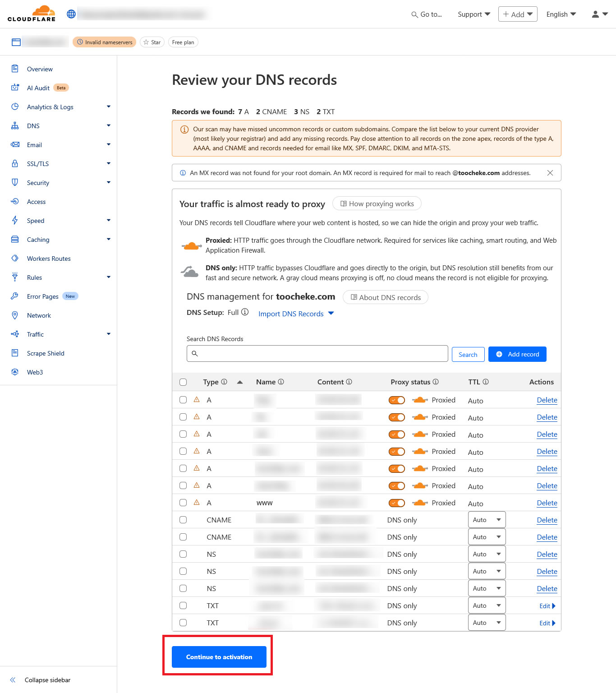This screenshot has height=693, width=616.
Task: Toggle proxy switch for the third A record
Action: tap(397, 434)
